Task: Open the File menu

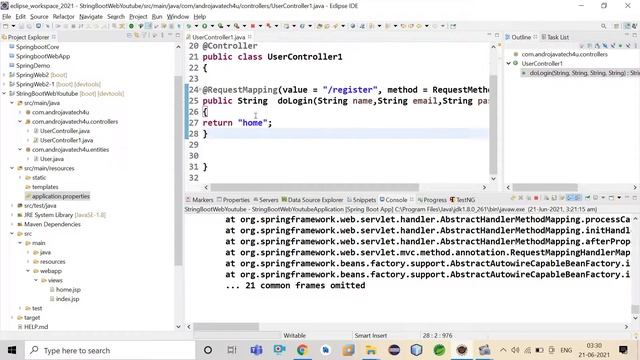Action: pos(7,17)
